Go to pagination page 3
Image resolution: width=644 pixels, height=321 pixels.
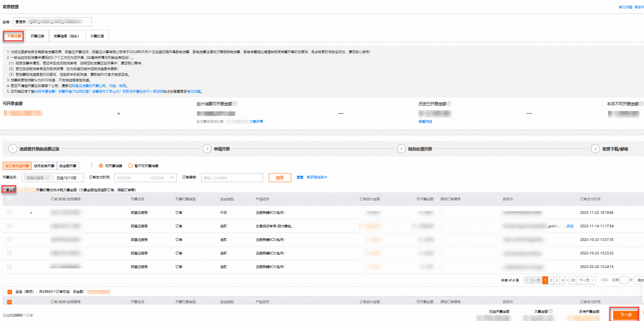tap(557, 280)
